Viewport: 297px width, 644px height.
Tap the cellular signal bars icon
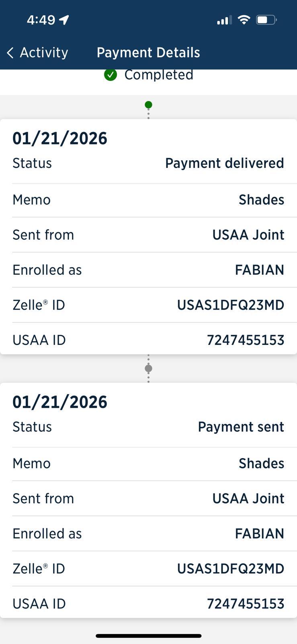point(224,20)
